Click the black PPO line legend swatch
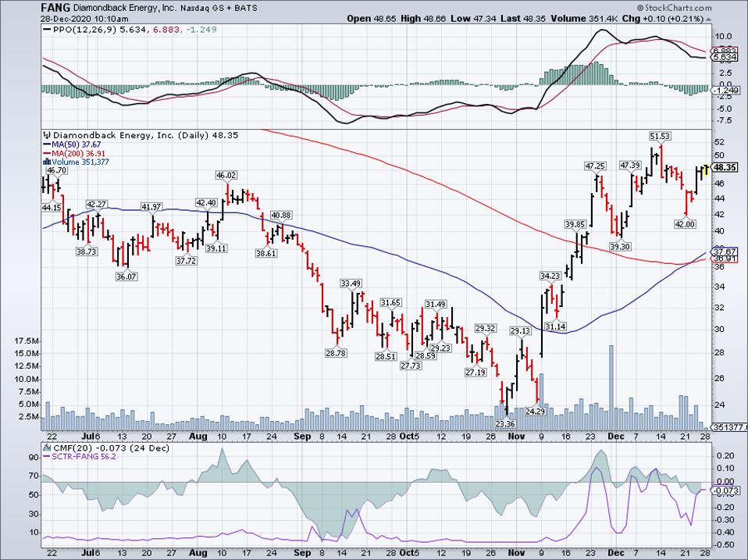The width and height of the screenshot is (748, 560). coord(47,30)
